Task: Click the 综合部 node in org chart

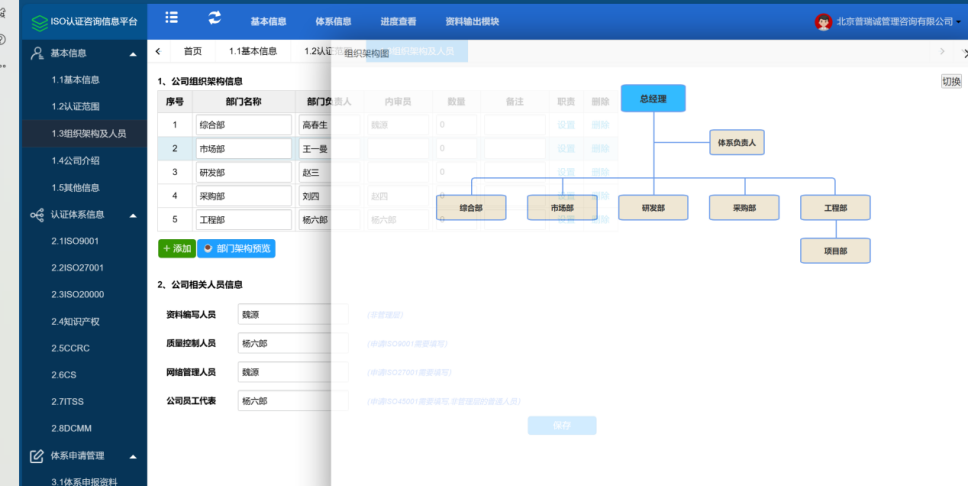Action: point(471,208)
